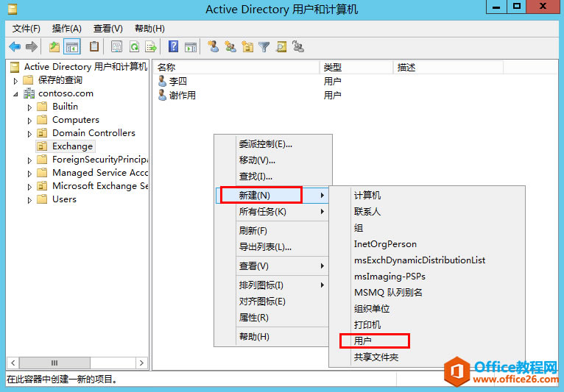Expand the Microsoft Exchange Security node
564x392 pixels.
pyautogui.click(x=30, y=187)
